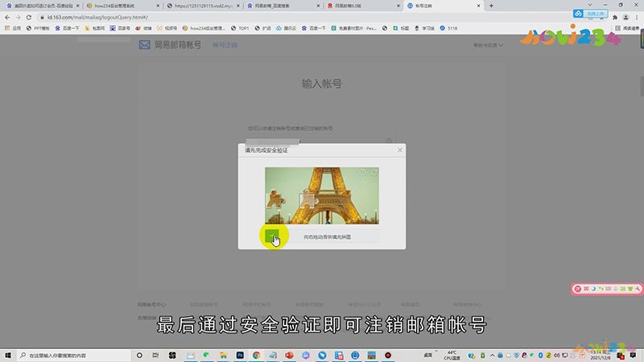The height and width of the screenshot is (362, 644).
Task: Click the id.163.com address bar
Action: coord(304,17)
